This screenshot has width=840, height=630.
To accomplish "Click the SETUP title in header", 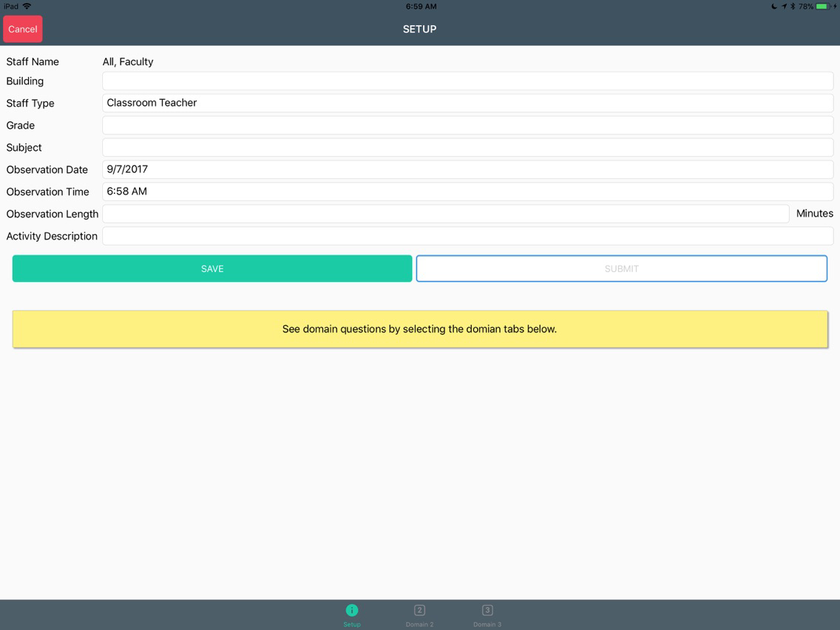I will click(x=419, y=29).
